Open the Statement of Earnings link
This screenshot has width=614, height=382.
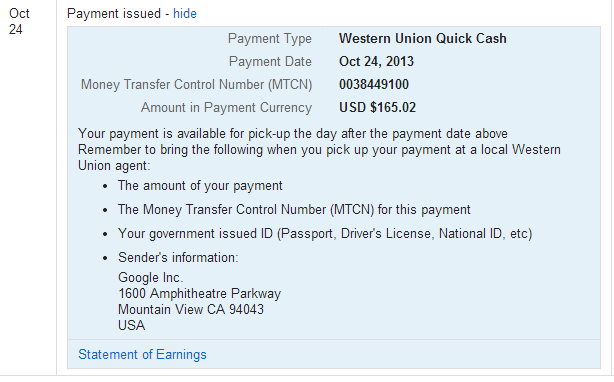point(142,354)
